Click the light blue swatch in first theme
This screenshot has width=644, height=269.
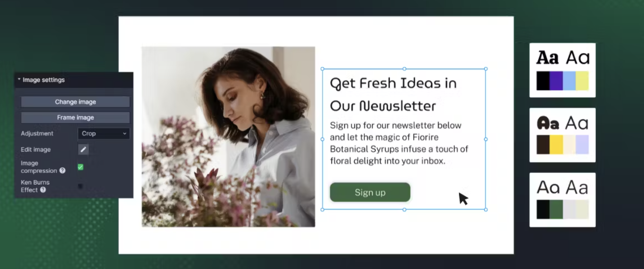(569, 81)
